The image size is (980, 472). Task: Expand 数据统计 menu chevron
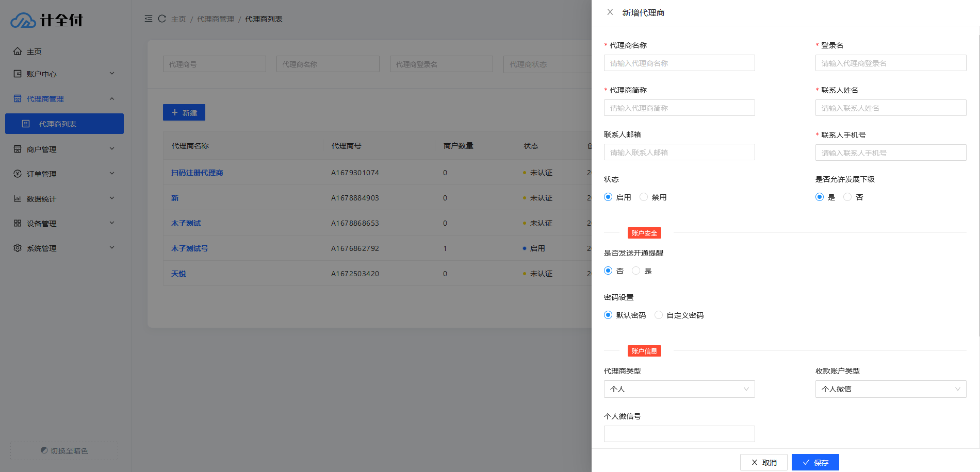click(112, 198)
